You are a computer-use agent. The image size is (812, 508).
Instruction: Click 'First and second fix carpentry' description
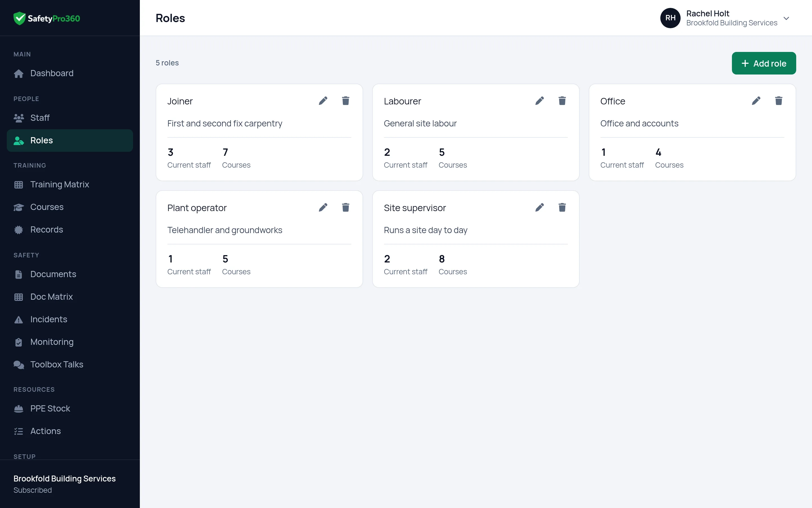click(x=225, y=124)
